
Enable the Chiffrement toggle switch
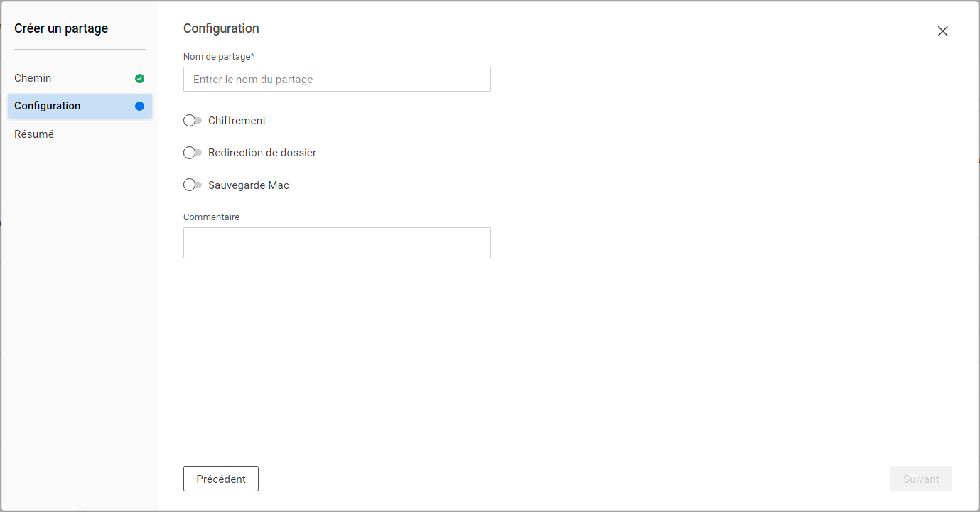click(192, 121)
